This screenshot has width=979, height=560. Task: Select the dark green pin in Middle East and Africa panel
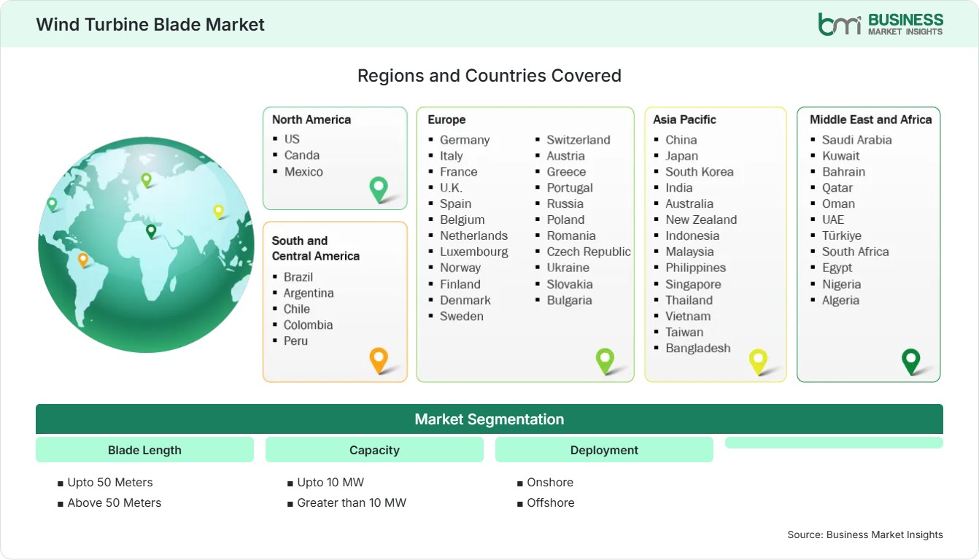pyautogui.click(x=911, y=361)
